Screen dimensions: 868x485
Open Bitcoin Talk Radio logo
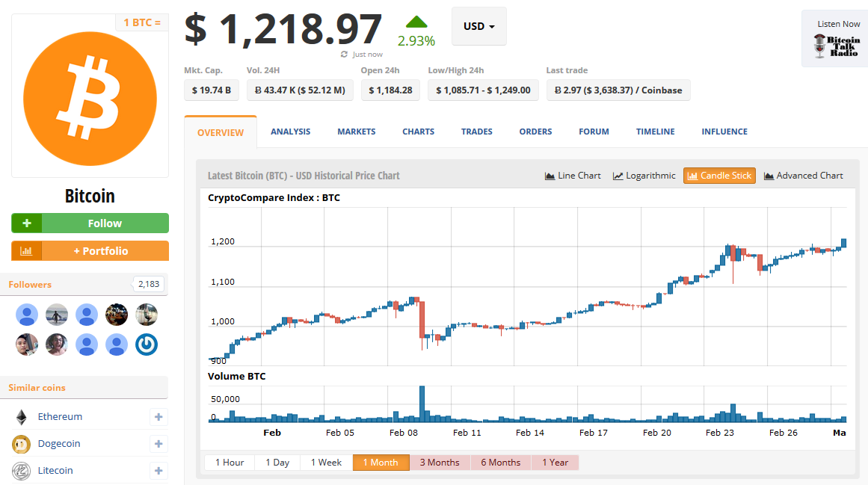[837, 47]
